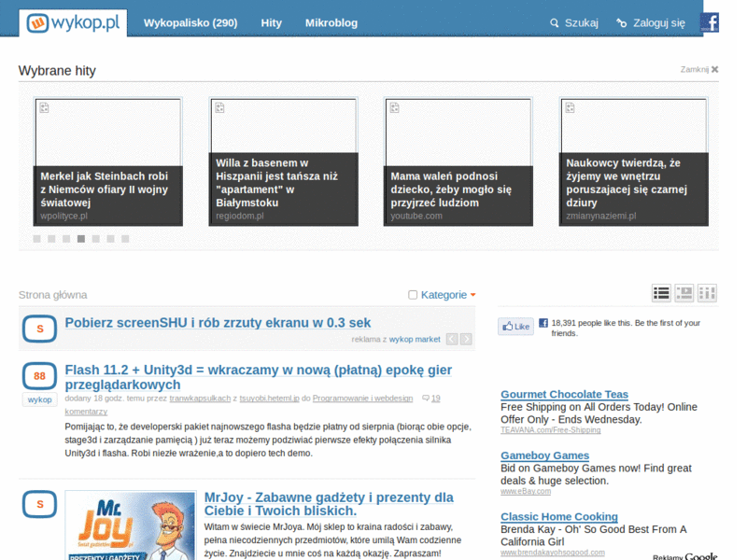The height and width of the screenshot is (560, 747).
Task: Click wpolityce.pl source text
Action: tap(63, 216)
